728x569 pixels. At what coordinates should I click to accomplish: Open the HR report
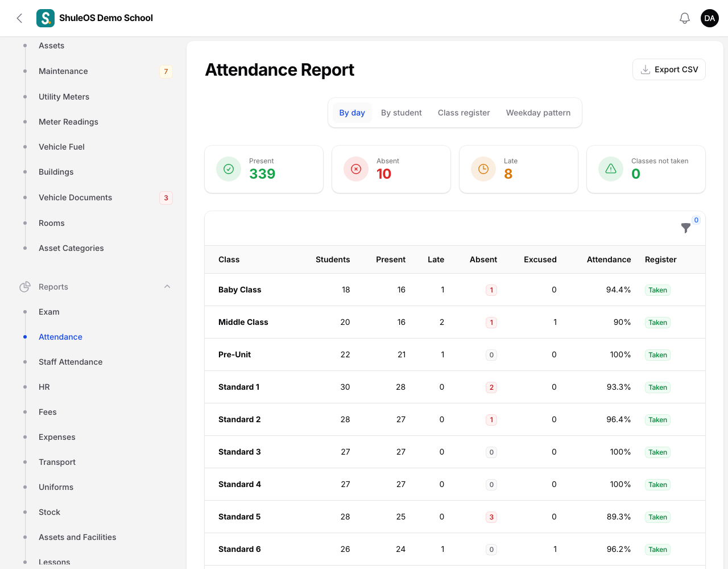tap(44, 387)
